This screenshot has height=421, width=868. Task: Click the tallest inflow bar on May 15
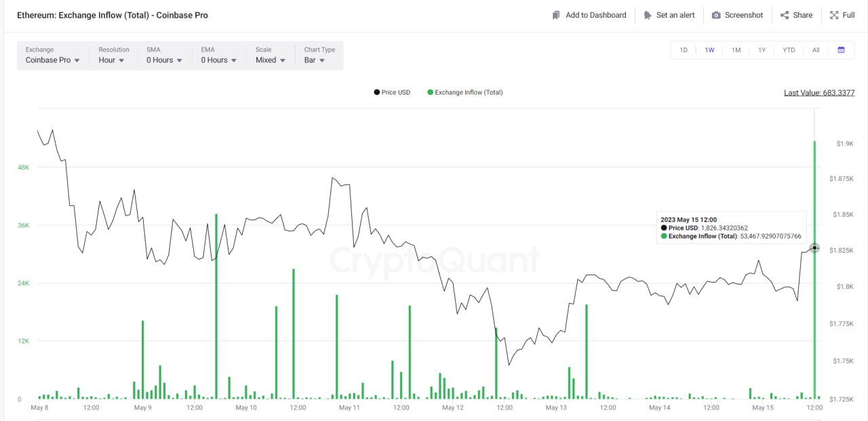pos(814,269)
